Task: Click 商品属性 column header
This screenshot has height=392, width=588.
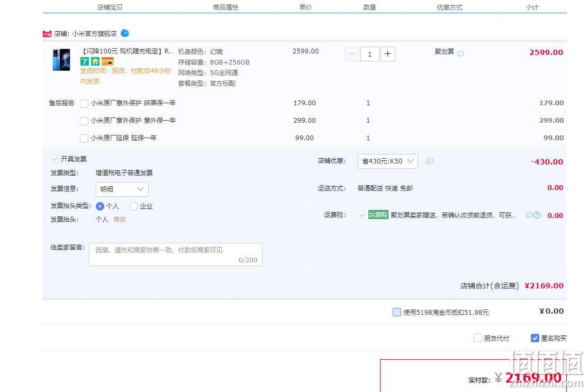Action: [226, 7]
